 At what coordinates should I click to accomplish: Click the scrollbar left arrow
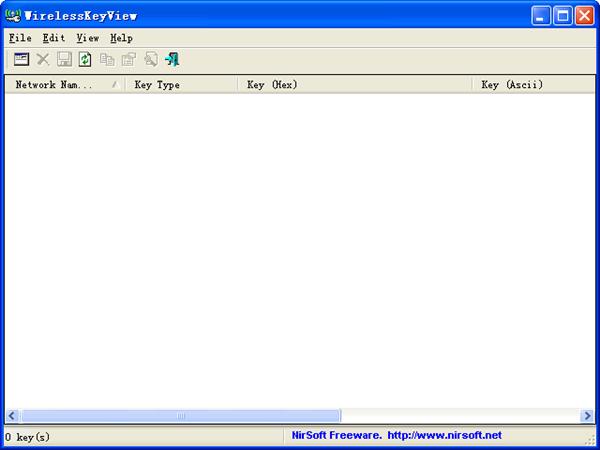12,416
